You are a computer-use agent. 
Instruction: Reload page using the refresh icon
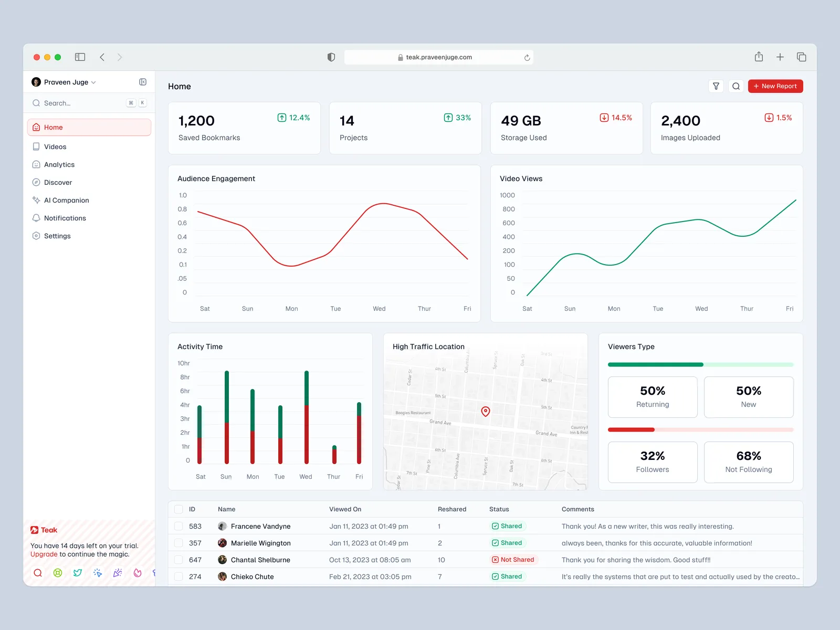point(527,58)
